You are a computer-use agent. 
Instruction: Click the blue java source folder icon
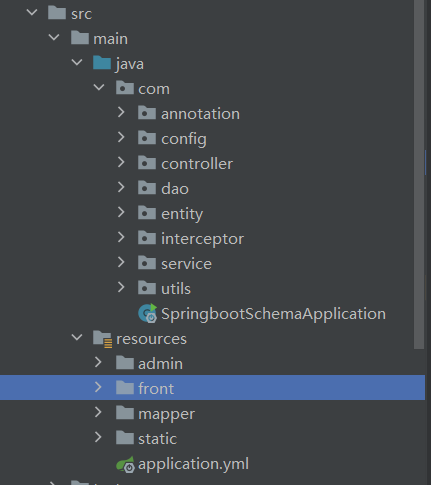[x=102, y=63]
